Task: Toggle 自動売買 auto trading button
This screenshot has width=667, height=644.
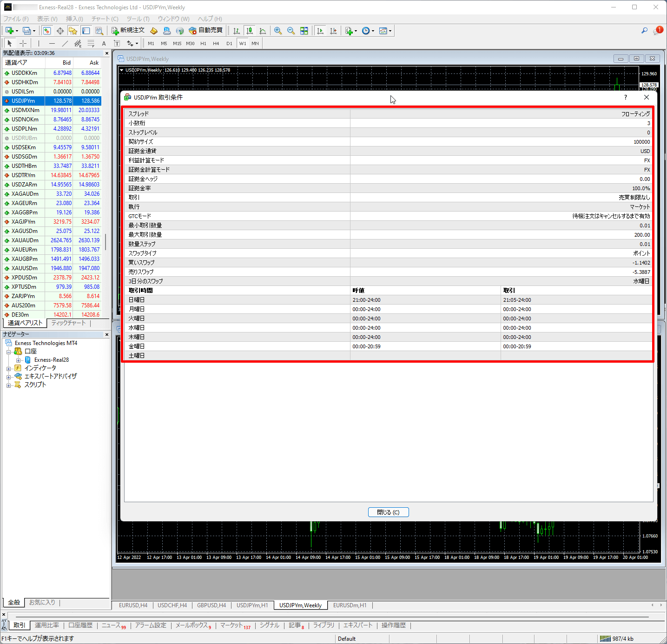Action: tap(205, 31)
